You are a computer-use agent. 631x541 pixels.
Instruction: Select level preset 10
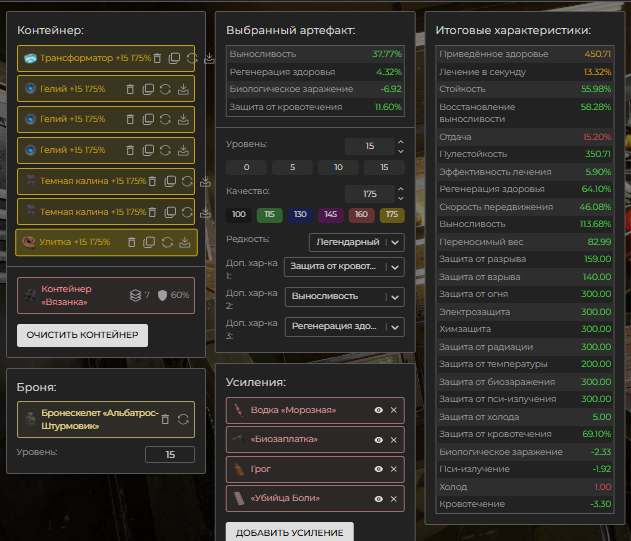338,167
